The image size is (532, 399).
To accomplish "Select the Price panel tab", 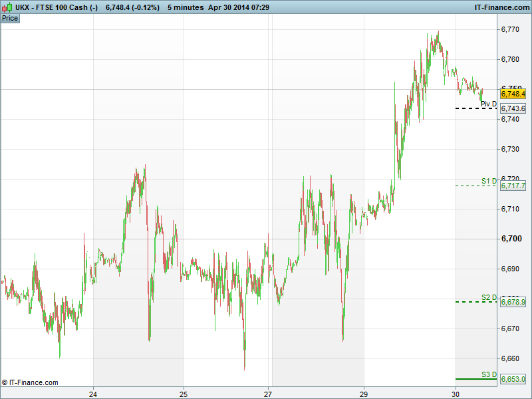I will pos(10,18).
